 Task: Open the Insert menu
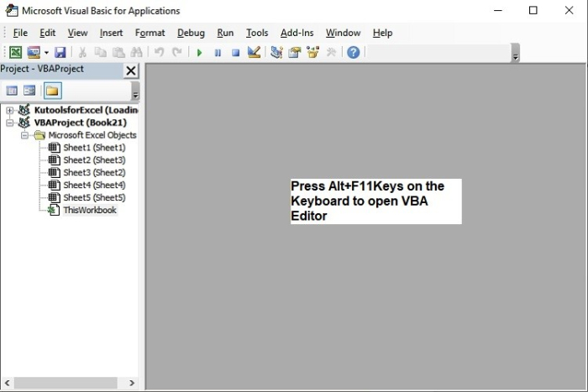tap(111, 33)
